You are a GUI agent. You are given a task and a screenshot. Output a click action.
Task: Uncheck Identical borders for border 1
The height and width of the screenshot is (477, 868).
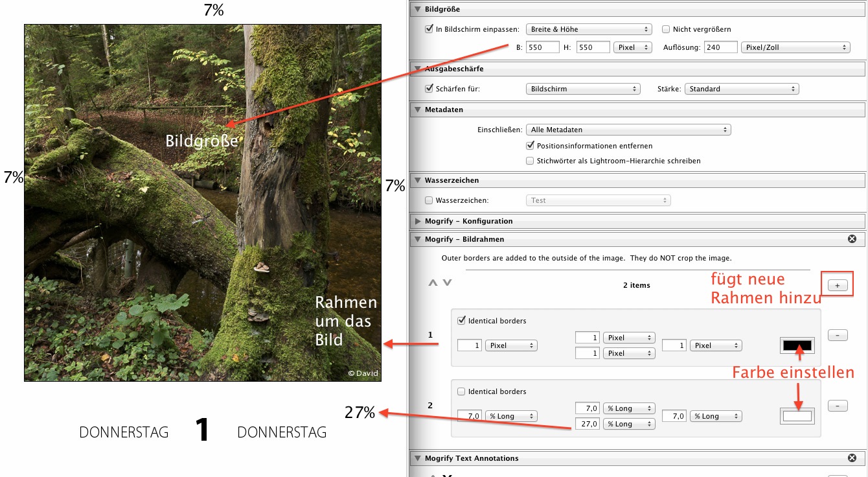(x=462, y=321)
